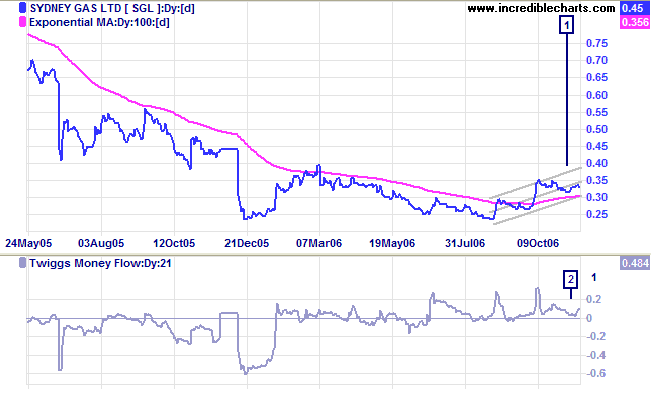Click the 0.45 price axis label
Viewport: 651px width, 395px height.
[597, 146]
